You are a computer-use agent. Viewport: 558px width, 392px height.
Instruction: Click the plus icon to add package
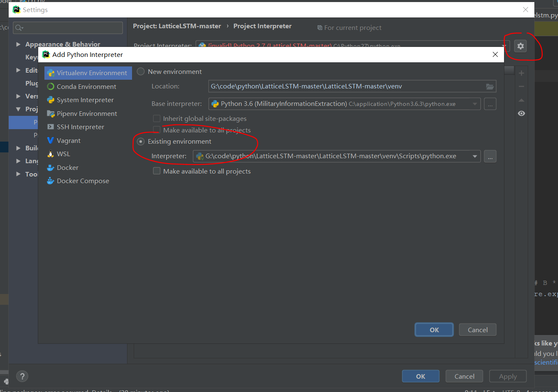click(x=521, y=73)
